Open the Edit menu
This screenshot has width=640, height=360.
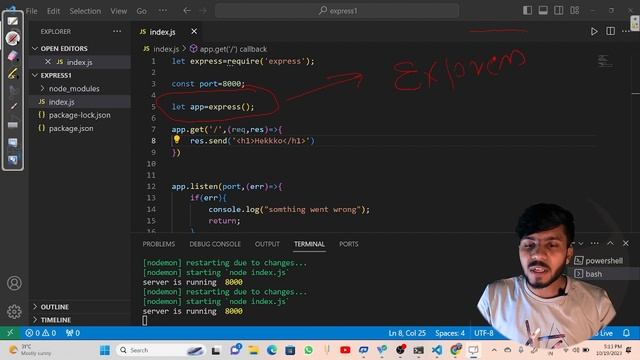tap(53, 11)
